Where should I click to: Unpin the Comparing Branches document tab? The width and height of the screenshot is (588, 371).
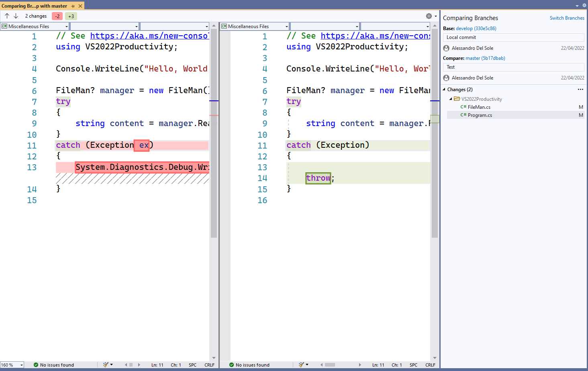[73, 6]
